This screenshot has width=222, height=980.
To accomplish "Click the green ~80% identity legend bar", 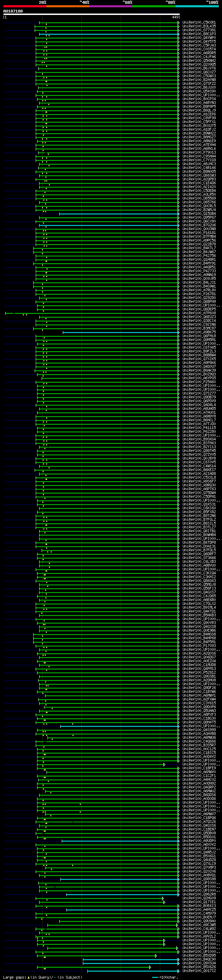I will 154,6.
